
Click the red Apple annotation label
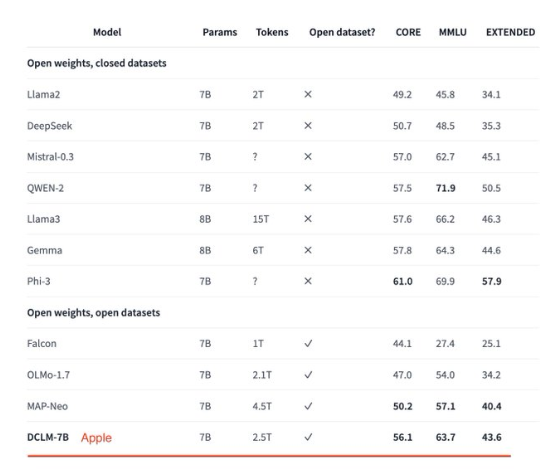tap(96, 438)
